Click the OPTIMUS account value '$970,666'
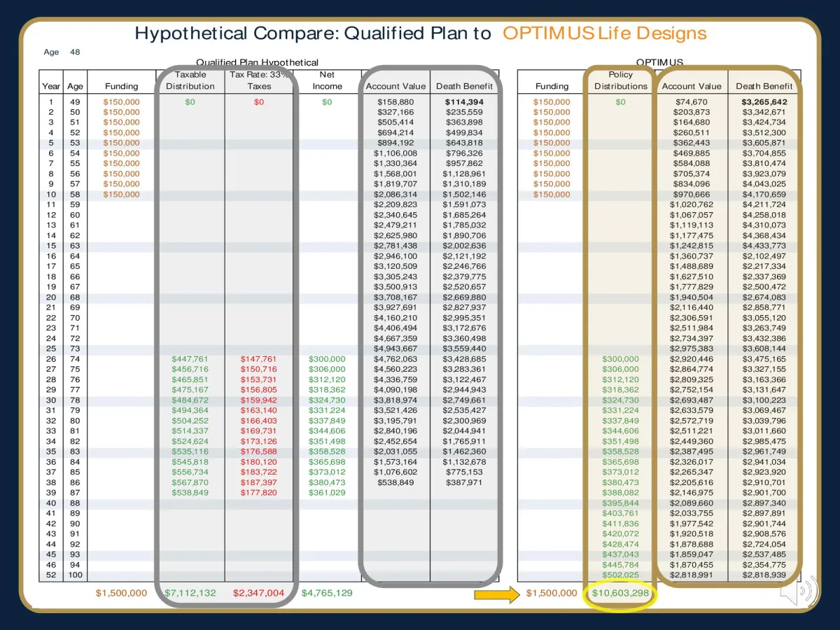Viewport: 840px width, 630px height. [x=692, y=195]
